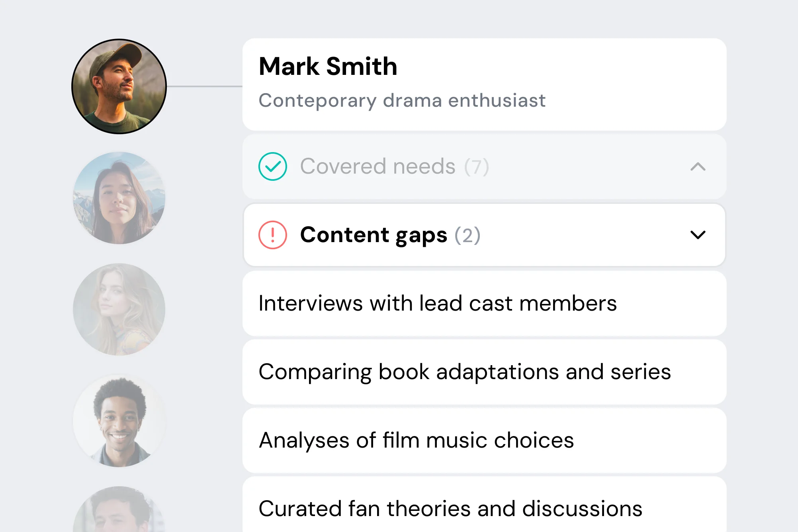This screenshot has height=532, width=798.
Task: Collapse Covered needs with up chevron
Action: click(698, 166)
